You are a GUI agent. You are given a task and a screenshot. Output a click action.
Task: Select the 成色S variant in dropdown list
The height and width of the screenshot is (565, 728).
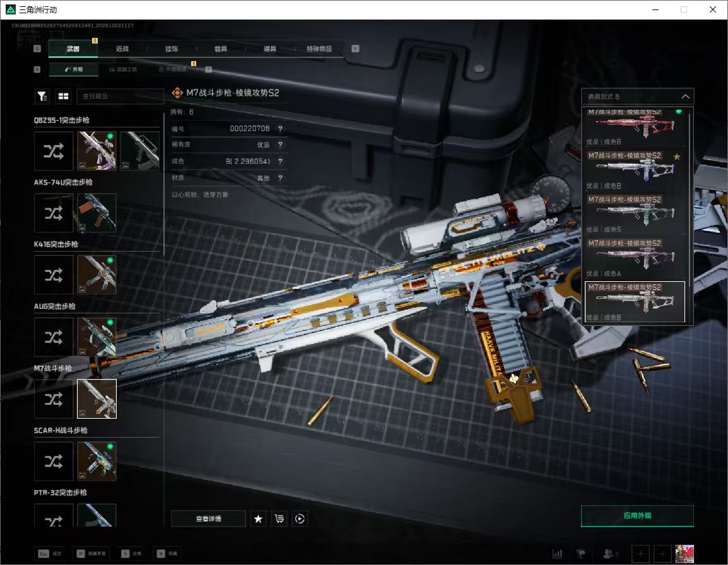(x=635, y=214)
